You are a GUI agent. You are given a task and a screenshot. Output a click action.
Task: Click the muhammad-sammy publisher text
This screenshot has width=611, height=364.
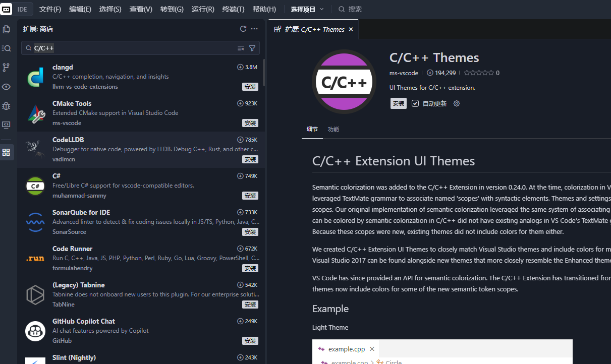[x=79, y=196]
